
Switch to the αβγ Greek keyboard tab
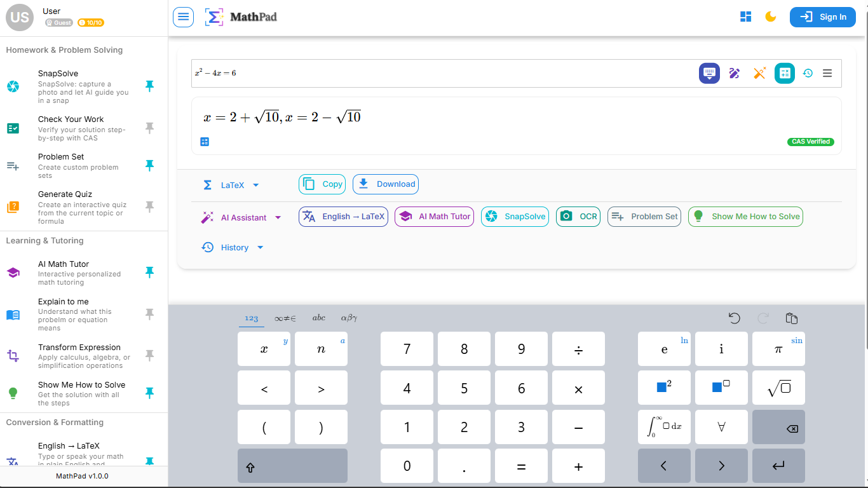pos(349,318)
